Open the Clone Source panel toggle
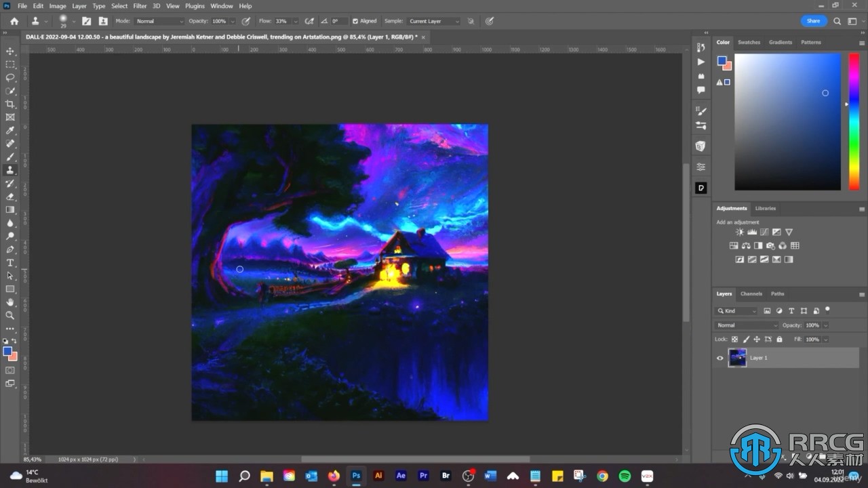The image size is (868, 488). click(x=103, y=21)
